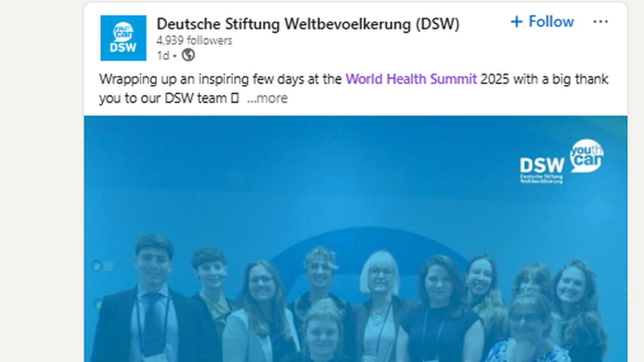Expand post text with ...more

coord(267,98)
